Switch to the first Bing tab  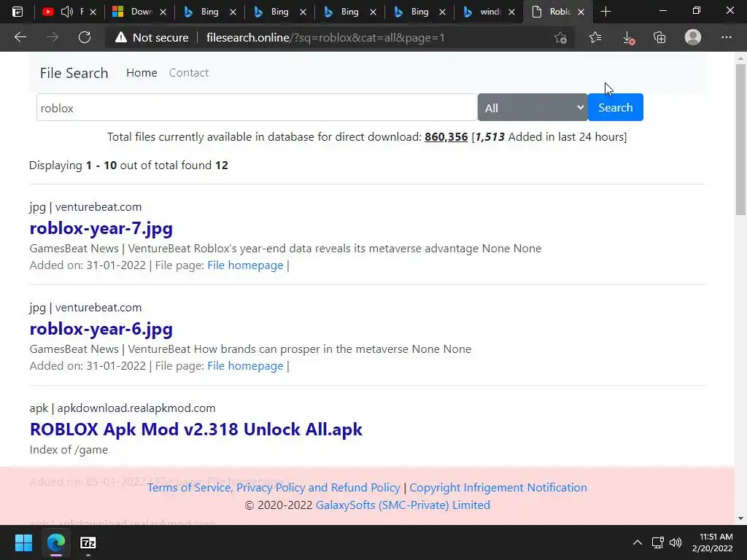click(x=209, y=12)
